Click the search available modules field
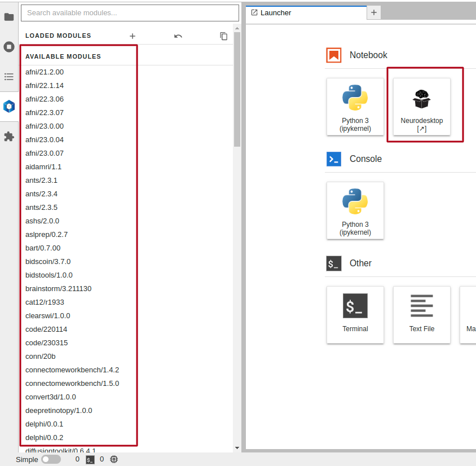Image resolution: width=476 pixels, height=466 pixels. 130,13
